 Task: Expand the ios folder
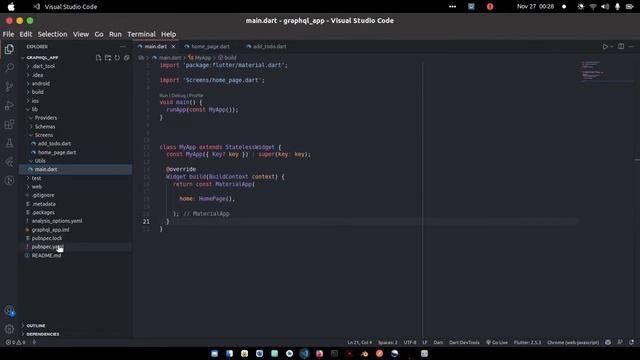[35, 101]
